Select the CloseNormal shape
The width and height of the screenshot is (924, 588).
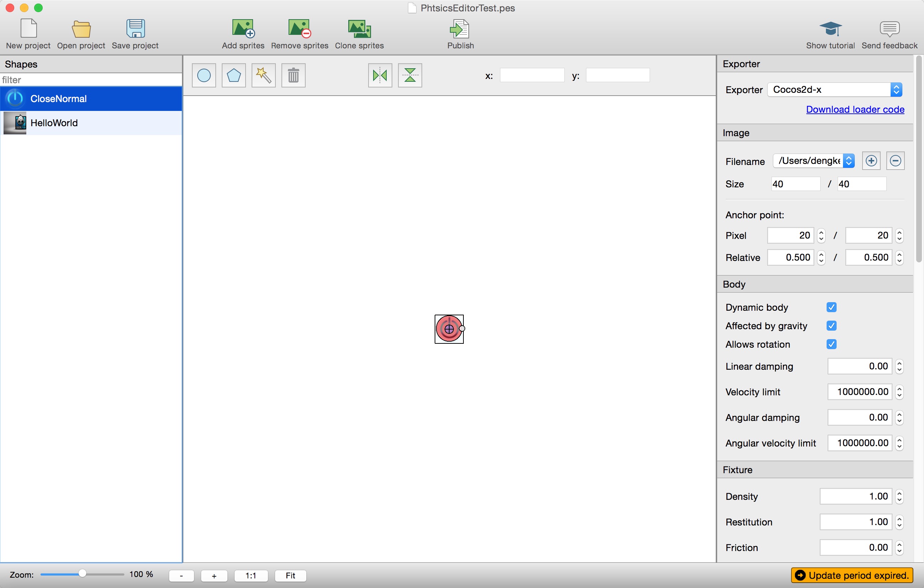coord(91,98)
